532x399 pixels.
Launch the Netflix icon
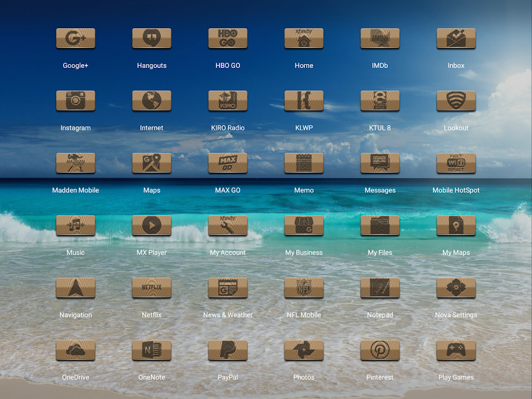coord(152,287)
